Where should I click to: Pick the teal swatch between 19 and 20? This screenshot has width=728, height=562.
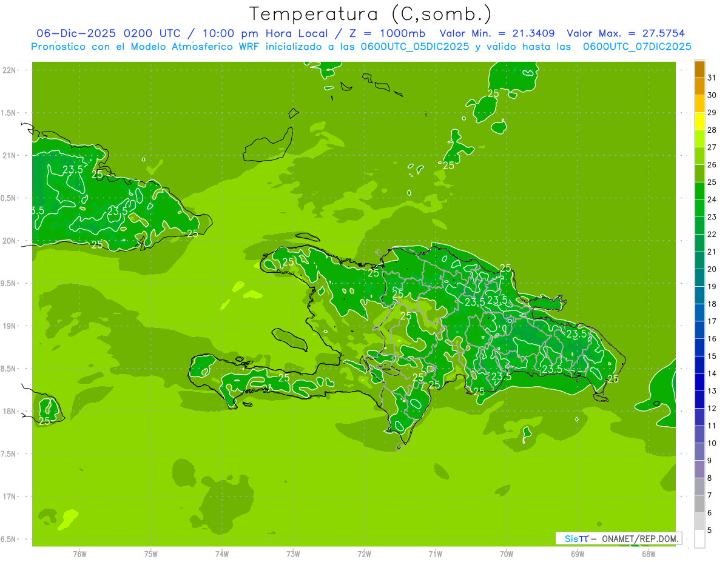point(699,278)
